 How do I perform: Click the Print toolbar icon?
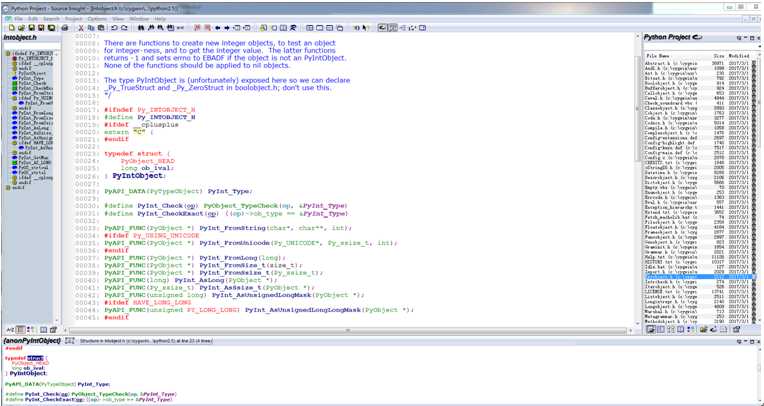(x=64, y=28)
